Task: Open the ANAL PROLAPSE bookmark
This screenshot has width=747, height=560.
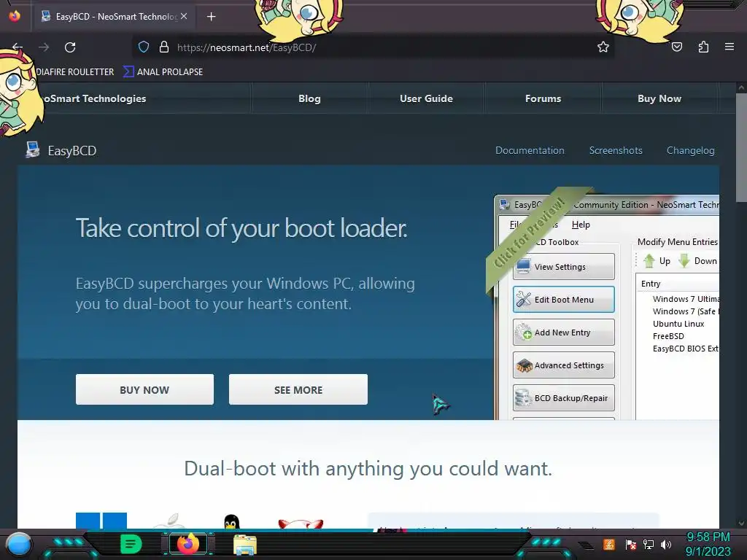Action: tap(163, 72)
